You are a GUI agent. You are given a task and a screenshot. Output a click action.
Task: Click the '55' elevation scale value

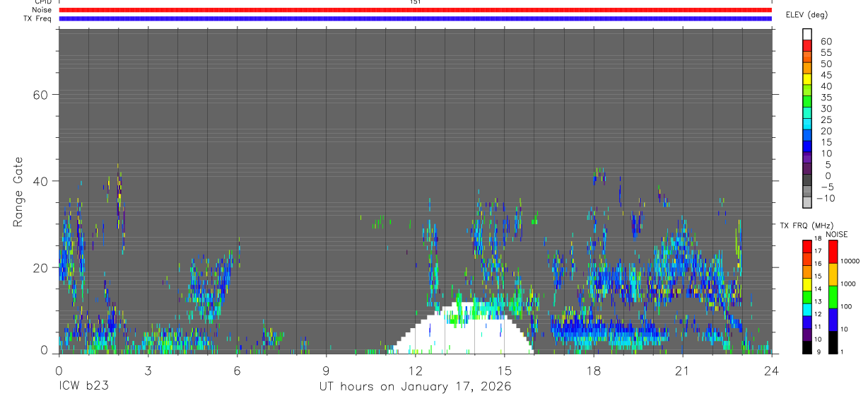pos(826,52)
